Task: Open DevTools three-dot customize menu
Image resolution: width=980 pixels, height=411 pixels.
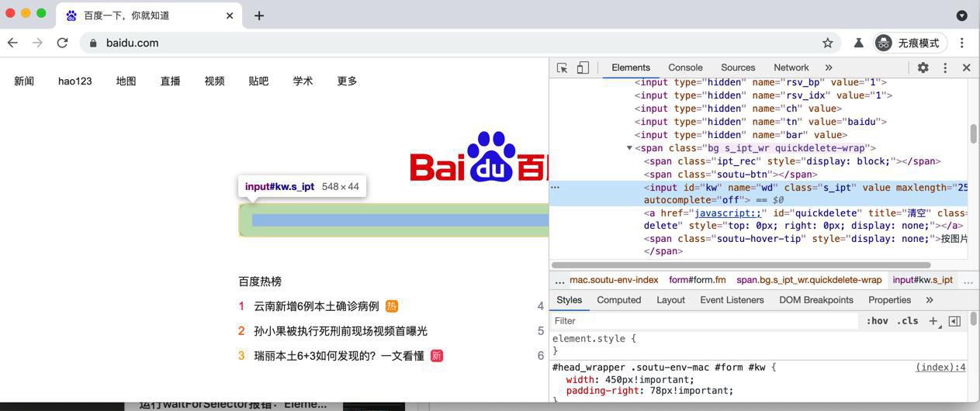Action: coord(945,67)
